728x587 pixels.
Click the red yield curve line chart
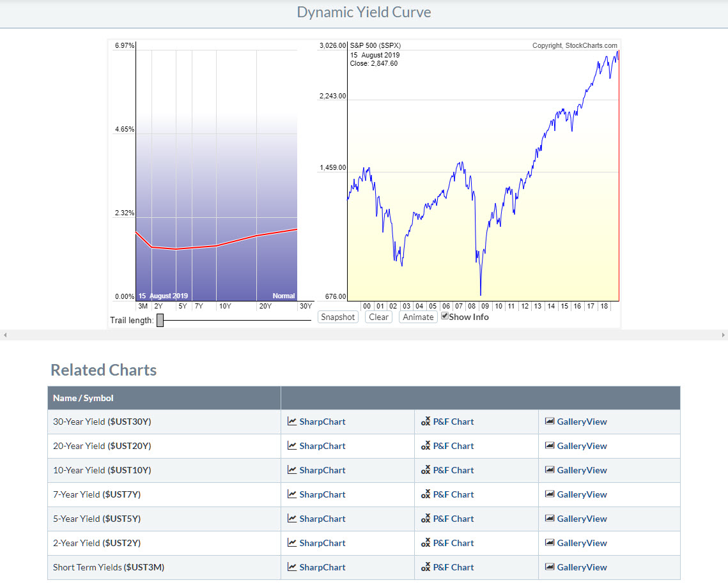[x=216, y=246]
